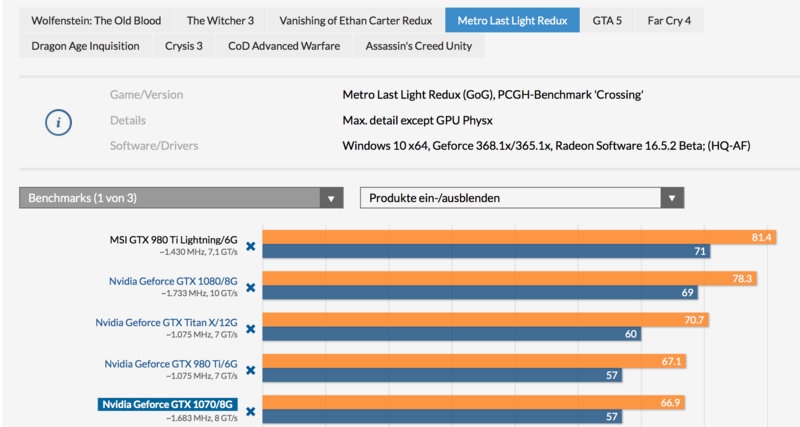The height and width of the screenshot is (427, 800).
Task: Open the Far Cry 4 tab
Action: coord(669,20)
